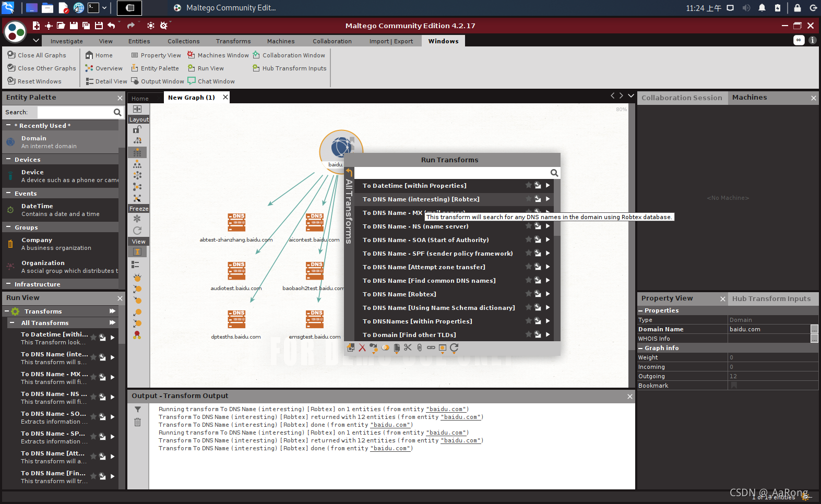This screenshot has height=504, width=821.
Task: Click the red and yellow ball icon in graph sidebar
Action: (137, 335)
